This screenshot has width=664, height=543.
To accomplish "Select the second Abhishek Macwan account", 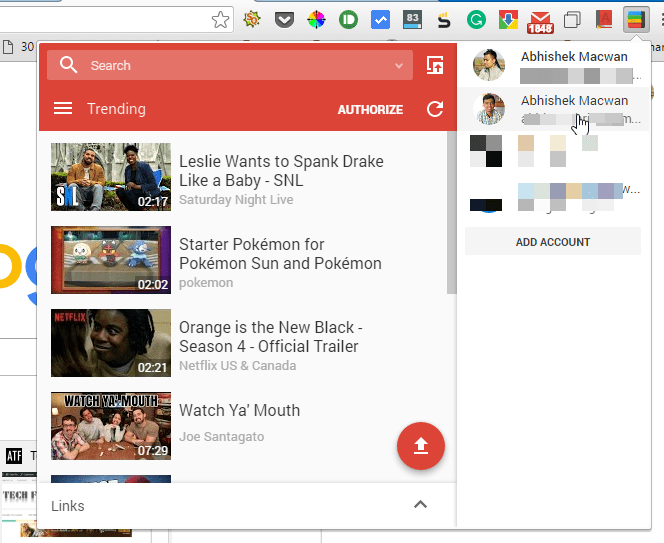I will pyautogui.click(x=553, y=109).
